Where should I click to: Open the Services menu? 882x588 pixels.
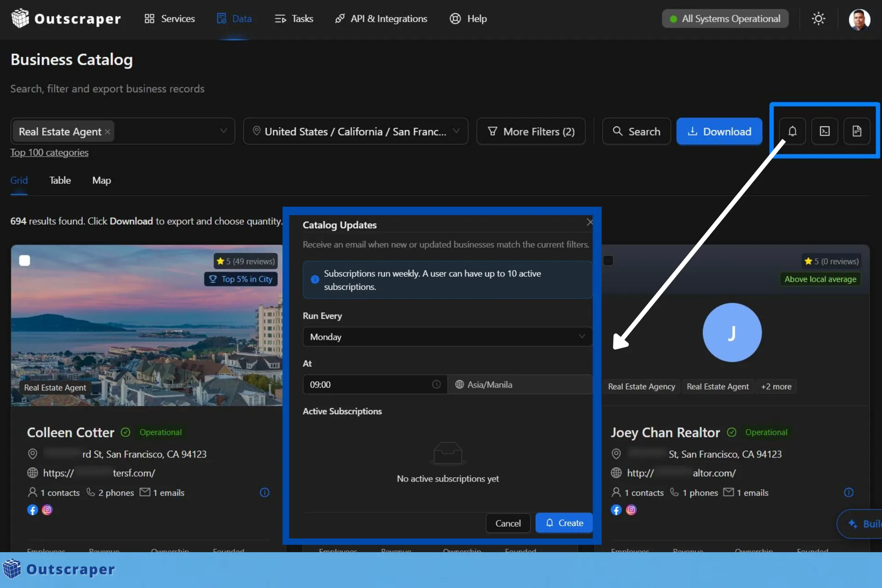(x=170, y=18)
